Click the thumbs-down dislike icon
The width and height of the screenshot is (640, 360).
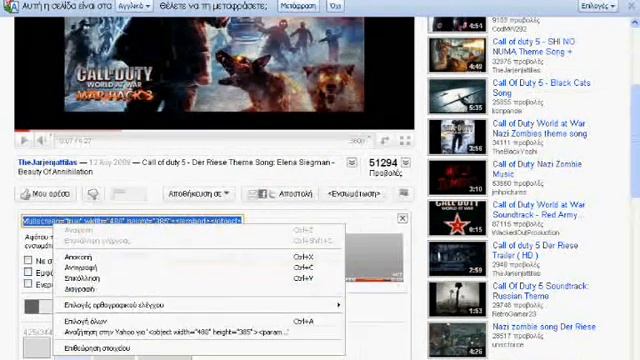click(x=93, y=194)
